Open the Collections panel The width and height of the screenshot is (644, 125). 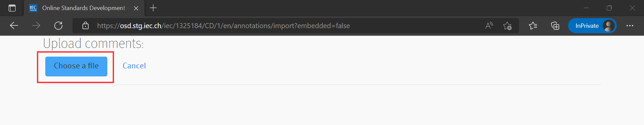click(555, 25)
